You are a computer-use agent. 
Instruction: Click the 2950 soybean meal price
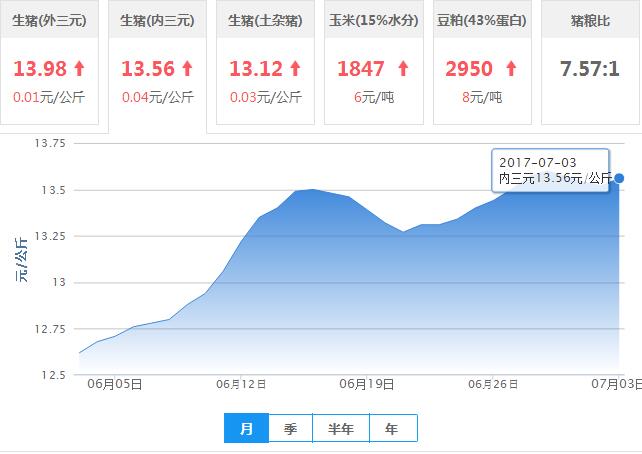(x=469, y=68)
